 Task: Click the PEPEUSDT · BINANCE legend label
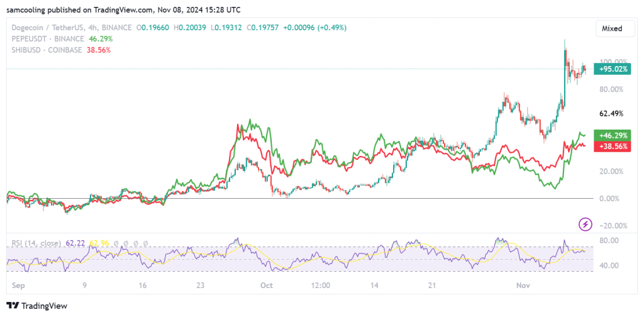(x=48, y=39)
